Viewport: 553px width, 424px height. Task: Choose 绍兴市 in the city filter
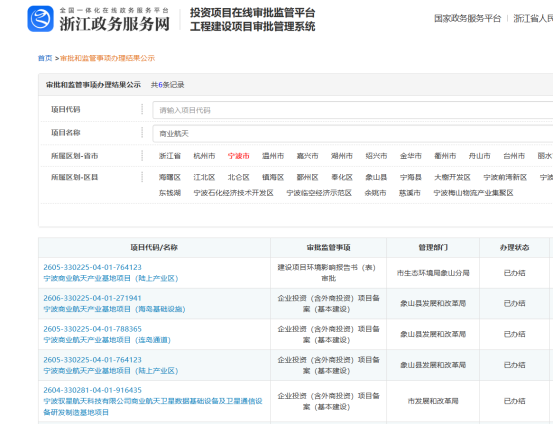(x=376, y=156)
